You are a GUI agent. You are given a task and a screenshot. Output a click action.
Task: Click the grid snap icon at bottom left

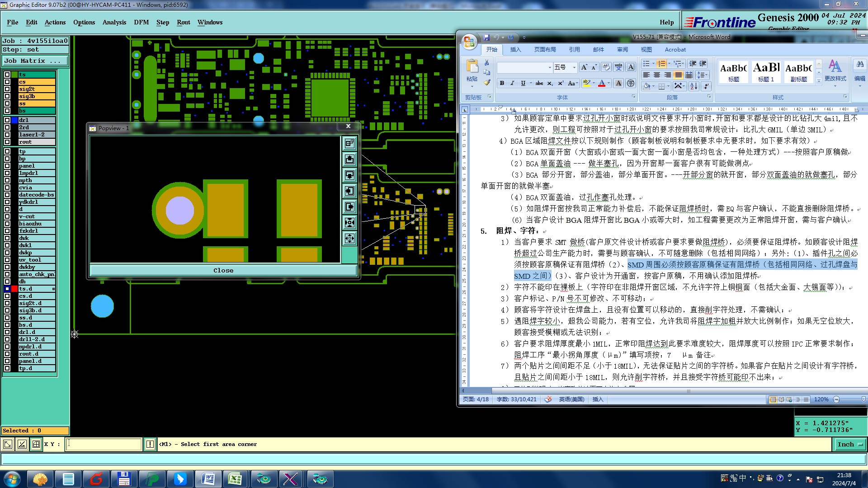tap(36, 445)
